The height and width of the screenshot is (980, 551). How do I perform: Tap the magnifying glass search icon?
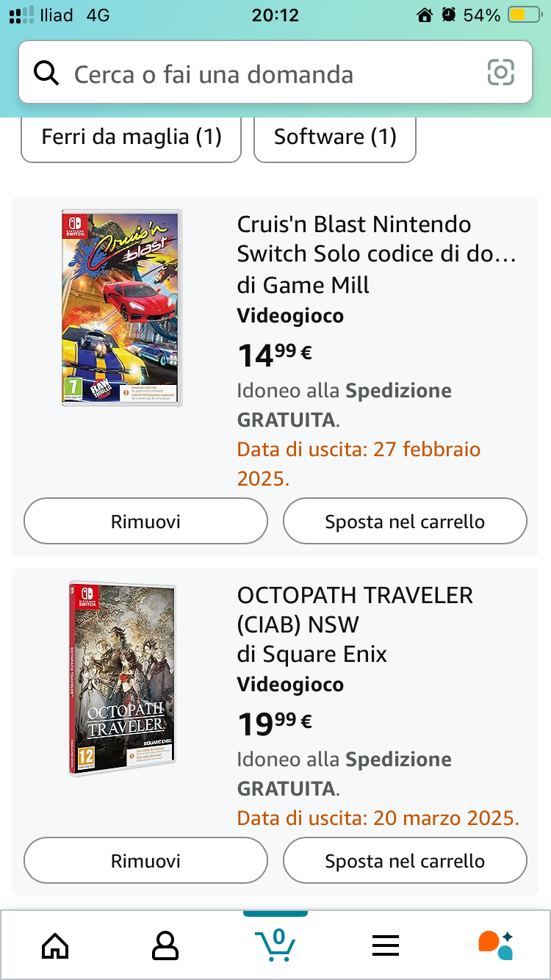pyautogui.click(x=46, y=73)
